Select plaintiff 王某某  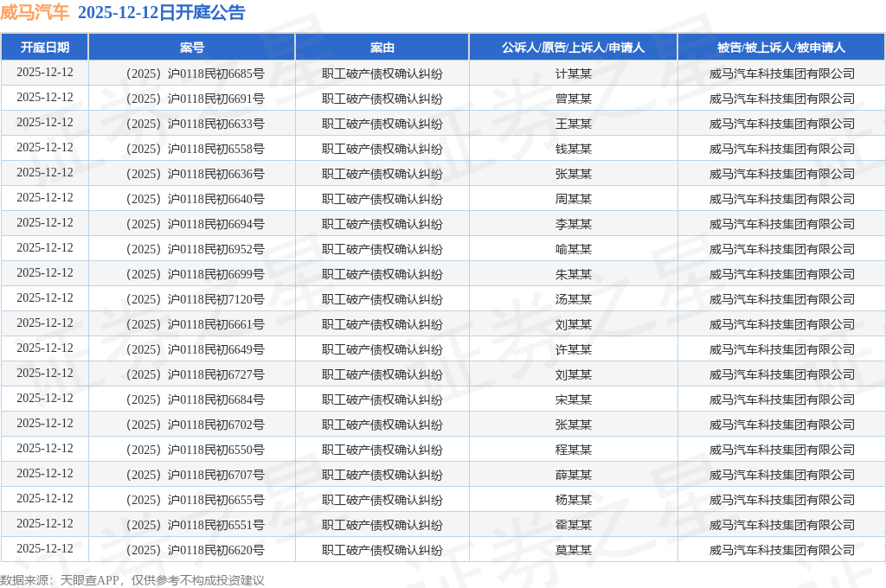(x=574, y=124)
